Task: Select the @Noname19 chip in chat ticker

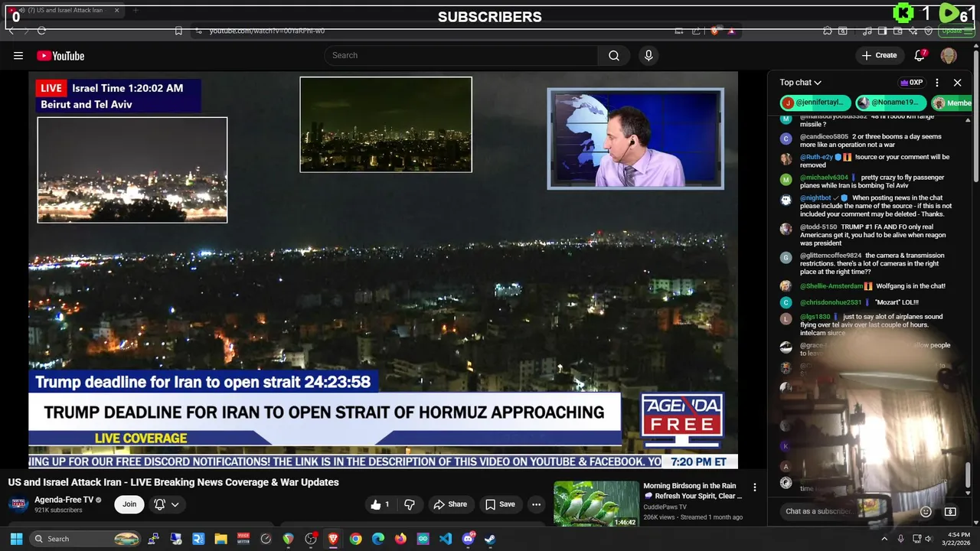Action: [x=891, y=103]
